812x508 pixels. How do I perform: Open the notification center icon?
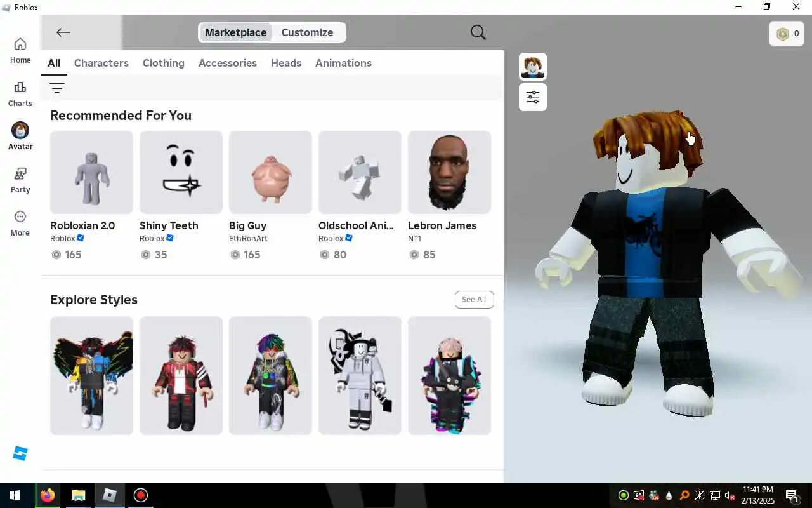pos(792,495)
